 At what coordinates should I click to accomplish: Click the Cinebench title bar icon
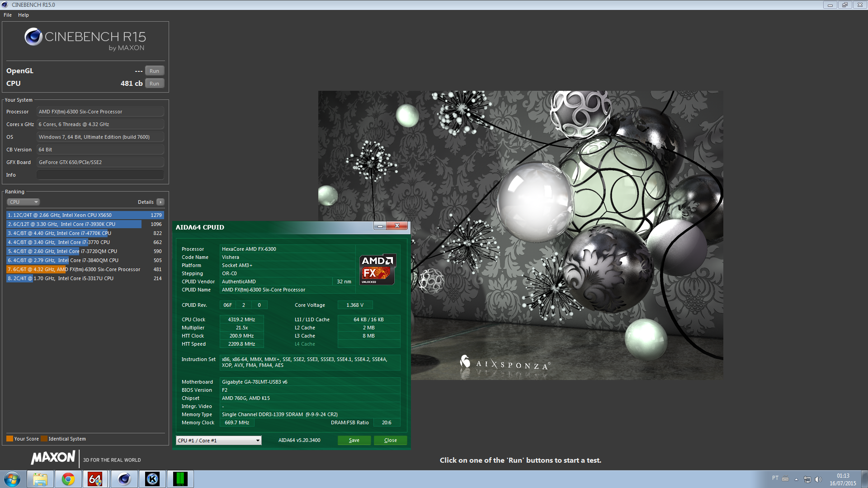click(x=5, y=5)
